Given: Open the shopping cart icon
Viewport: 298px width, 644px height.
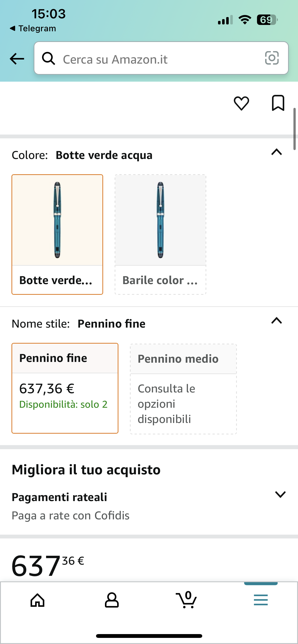Looking at the screenshot, I should coord(186,600).
